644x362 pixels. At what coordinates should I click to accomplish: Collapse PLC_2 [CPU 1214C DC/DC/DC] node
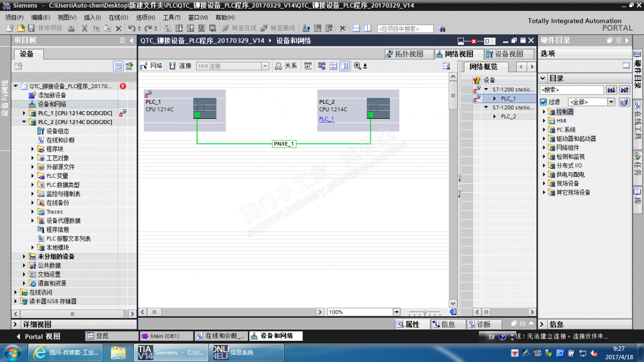click(x=24, y=122)
